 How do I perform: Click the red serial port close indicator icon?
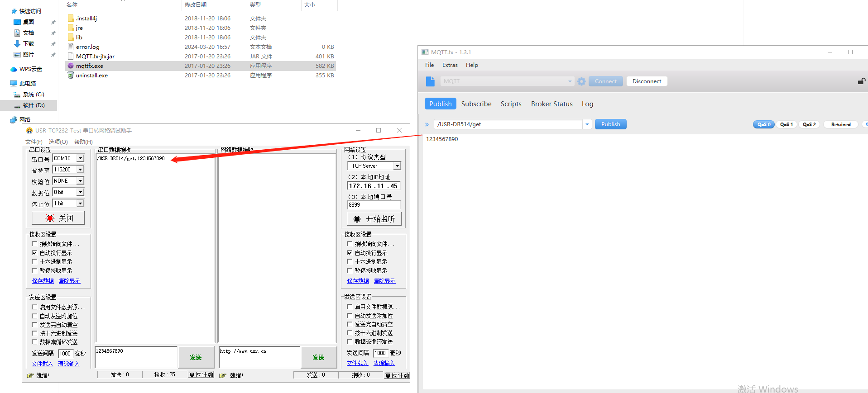click(50, 218)
